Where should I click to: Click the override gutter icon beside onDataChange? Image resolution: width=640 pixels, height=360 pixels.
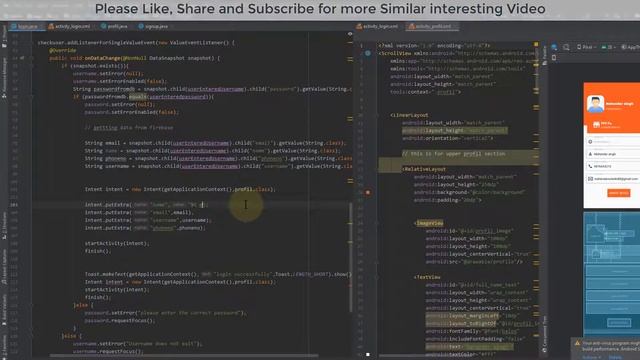[22, 58]
